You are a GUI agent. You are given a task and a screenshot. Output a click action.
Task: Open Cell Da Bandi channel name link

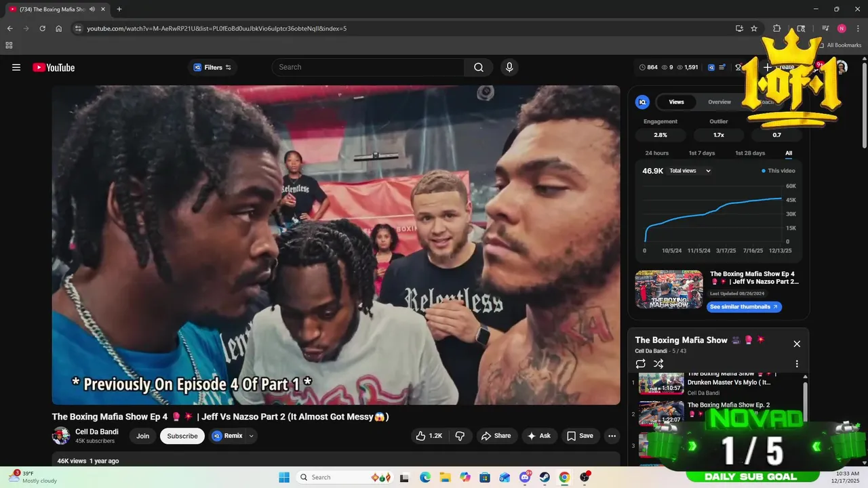click(x=97, y=432)
